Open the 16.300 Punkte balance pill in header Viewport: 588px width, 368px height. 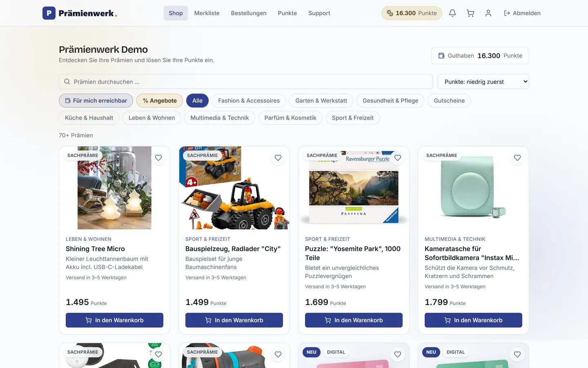(x=412, y=13)
